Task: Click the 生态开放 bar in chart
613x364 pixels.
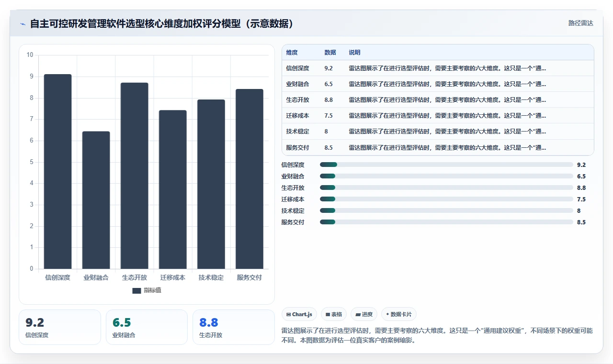Action: click(x=135, y=176)
